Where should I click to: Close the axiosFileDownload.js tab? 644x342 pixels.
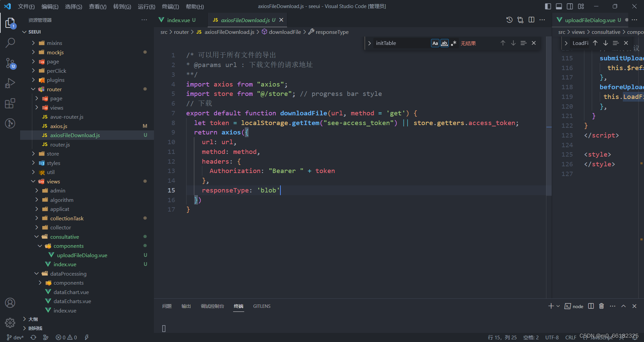point(281,20)
